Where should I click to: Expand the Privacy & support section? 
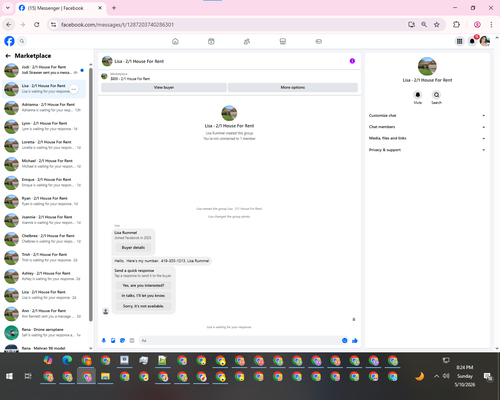[x=427, y=150]
